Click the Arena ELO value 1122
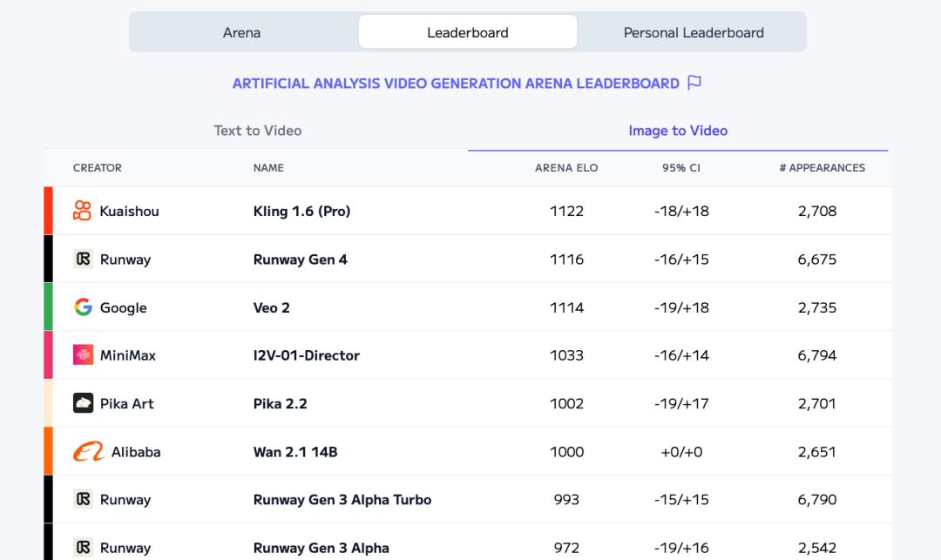 tap(566, 211)
